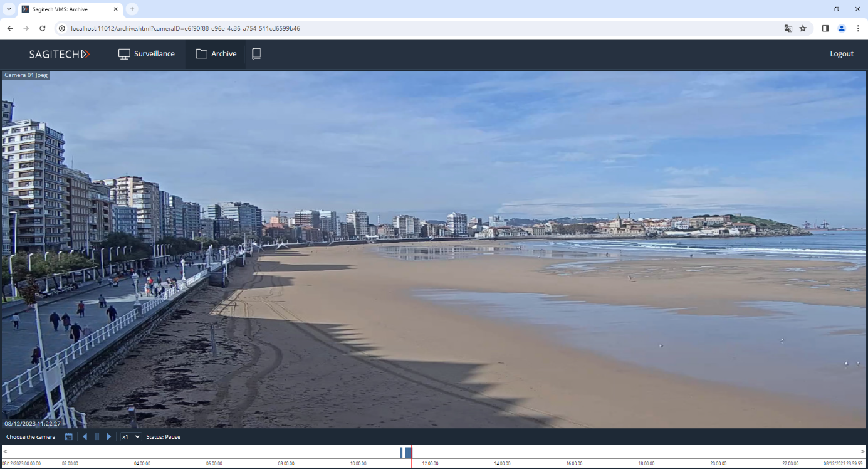Play the archive video forward

pos(109,437)
